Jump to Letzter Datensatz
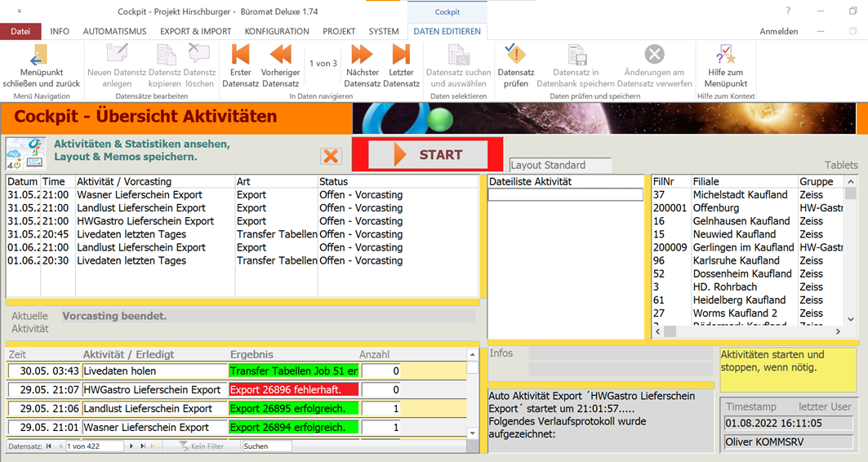Viewport: 868px width, 462px height. click(401, 56)
